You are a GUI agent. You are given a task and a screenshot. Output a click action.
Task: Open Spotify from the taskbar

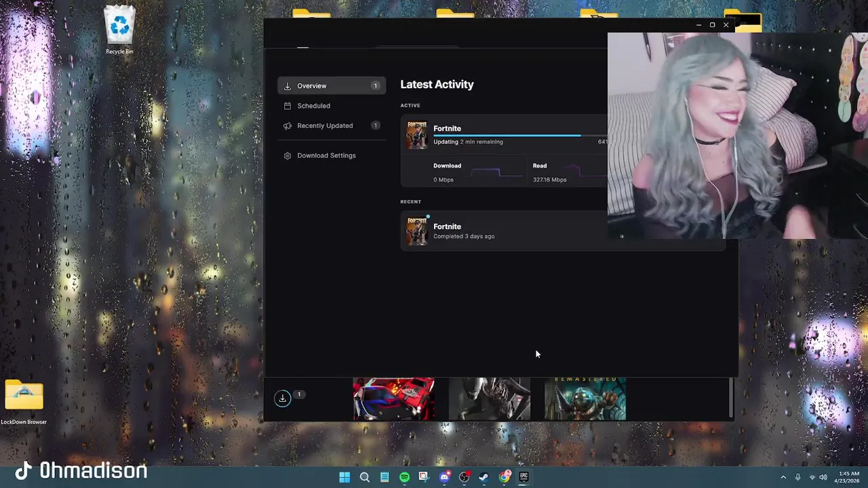pos(404,477)
